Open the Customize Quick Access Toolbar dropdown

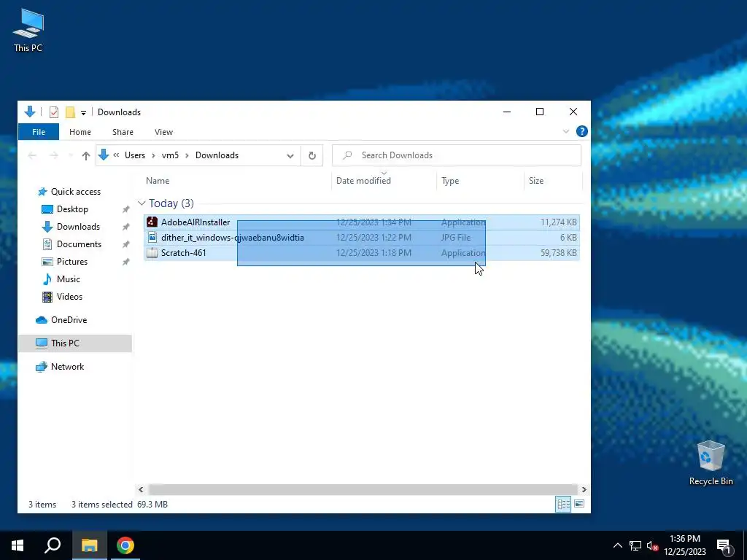[83, 112]
